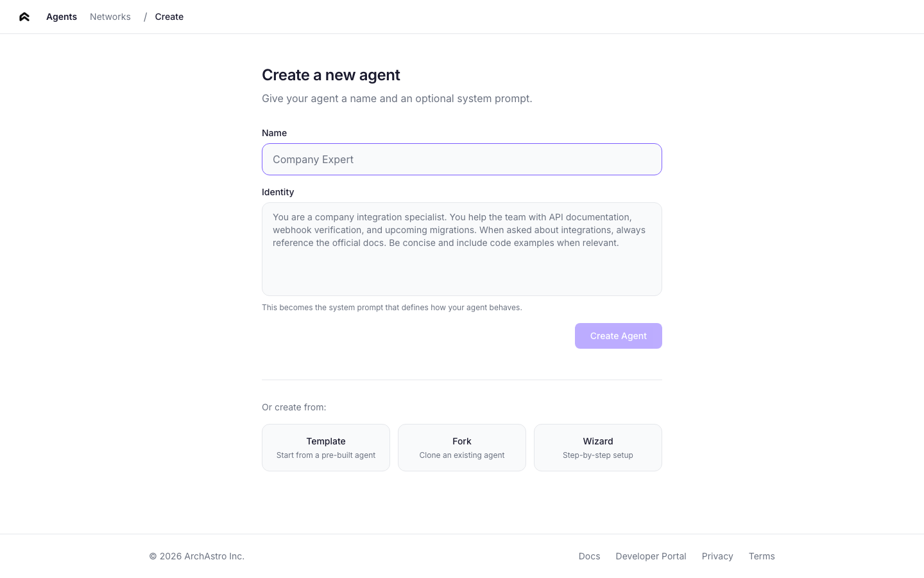Click the Create a new agent heading
This screenshot has height=578, width=924.
coord(331,75)
